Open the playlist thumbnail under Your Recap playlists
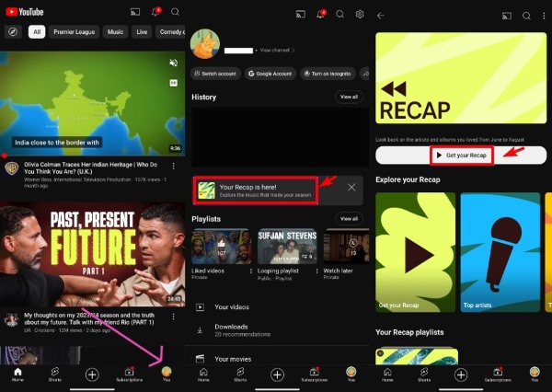552x392 pixels. (417, 356)
